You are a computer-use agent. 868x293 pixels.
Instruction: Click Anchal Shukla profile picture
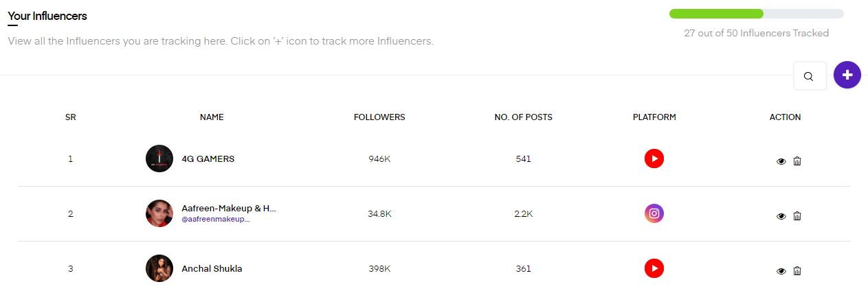(159, 268)
